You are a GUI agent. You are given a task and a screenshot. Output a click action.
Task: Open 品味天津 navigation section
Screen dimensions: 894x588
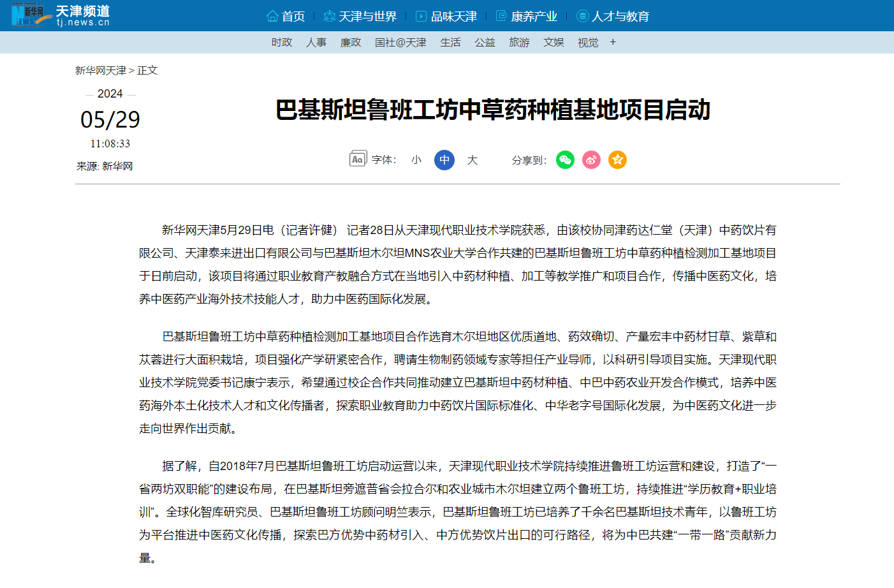(446, 16)
